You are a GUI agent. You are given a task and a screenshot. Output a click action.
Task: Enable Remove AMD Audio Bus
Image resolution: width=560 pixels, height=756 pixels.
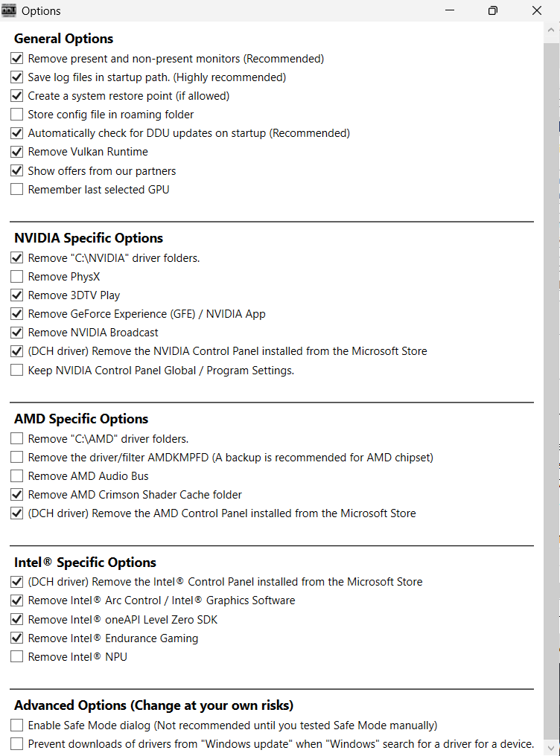click(17, 476)
